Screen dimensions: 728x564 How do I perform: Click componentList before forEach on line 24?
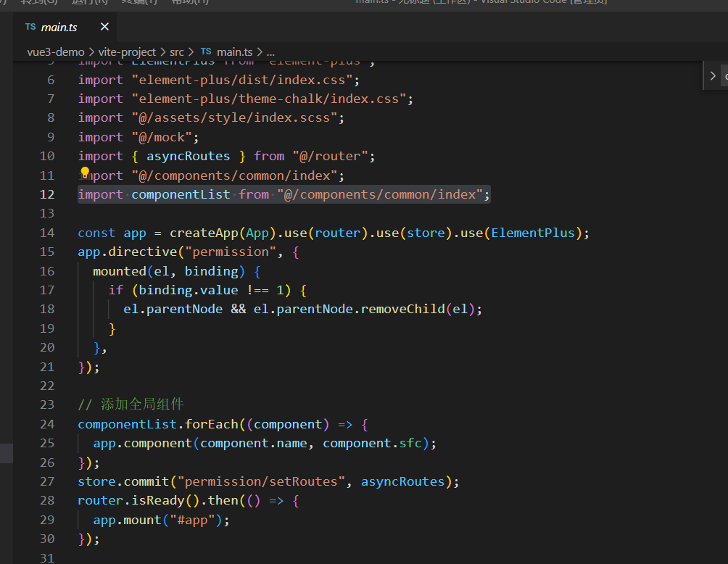point(127,424)
